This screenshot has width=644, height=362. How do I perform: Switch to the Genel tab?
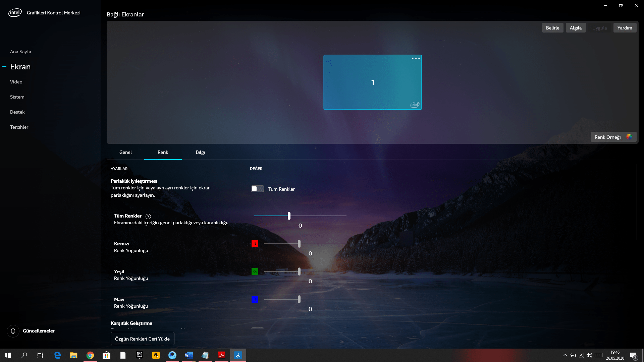pos(125,152)
